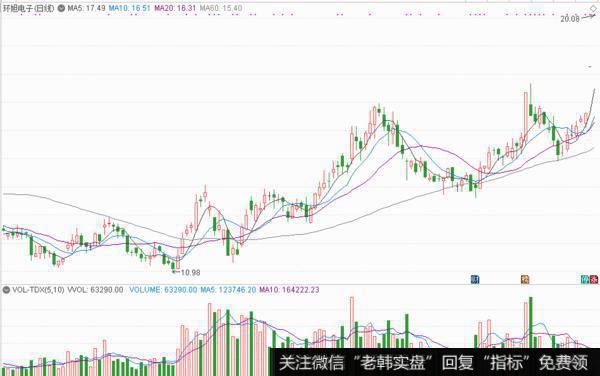Click the orange event marker icon on the time axis
This screenshot has height=376, width=600.
click(x=525, y=280)
